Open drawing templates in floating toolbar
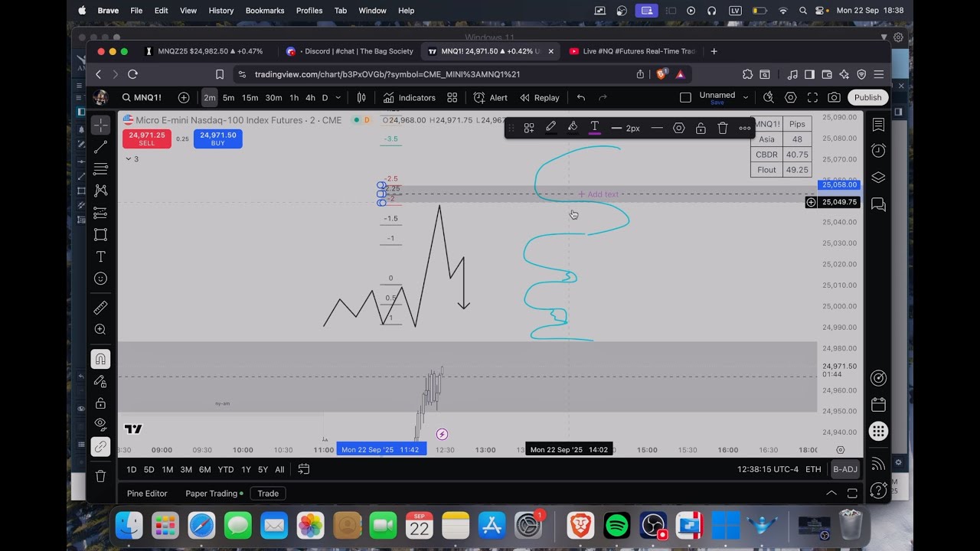The image size is (980, 551). click(x=529, y=128)
